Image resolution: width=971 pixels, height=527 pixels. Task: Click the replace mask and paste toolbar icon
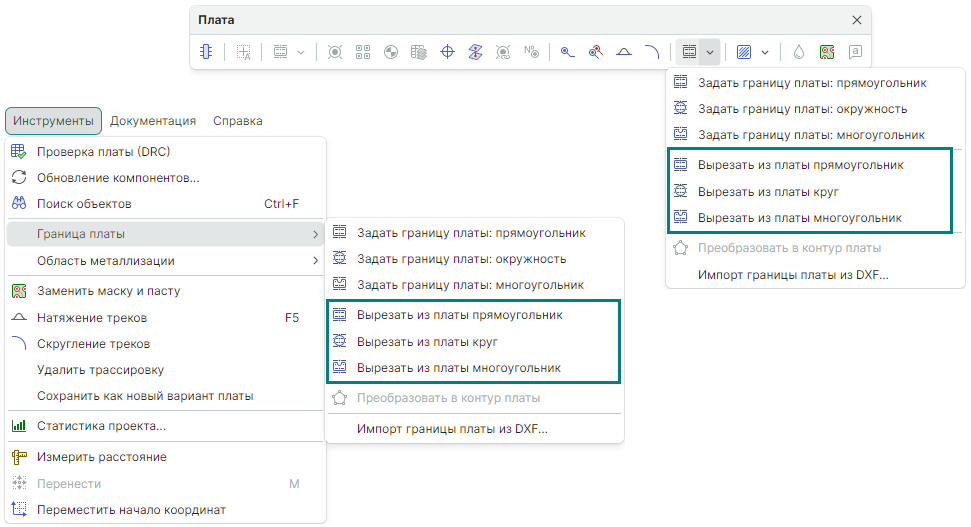coord(826,51)
